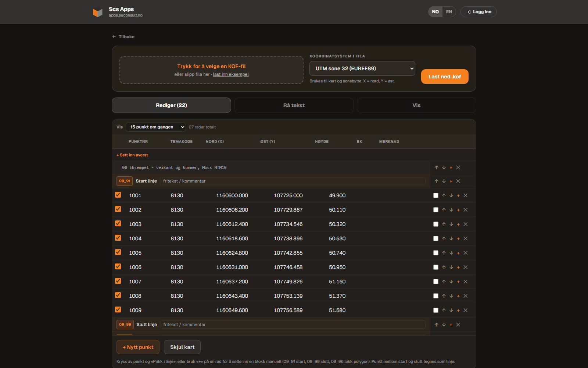Viewport: 588px width, 368px height.
Task: Switch to the Rå tekst tab
Action: 294,105
